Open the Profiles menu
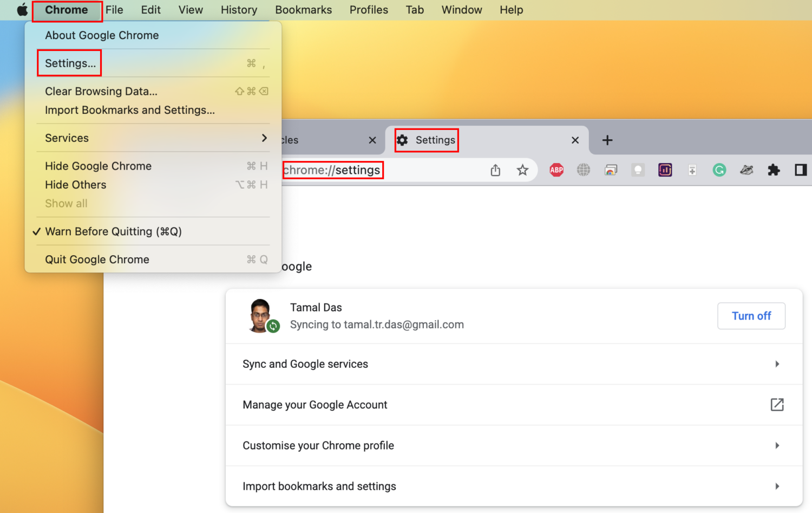Image resolution: width=812 pixels, height=513 pixels. tap(369, 10)
